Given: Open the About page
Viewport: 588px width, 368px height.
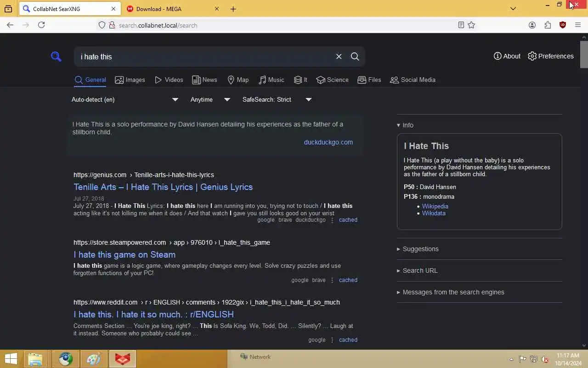Looking at the screenshot, I should [x=507, y=56].
